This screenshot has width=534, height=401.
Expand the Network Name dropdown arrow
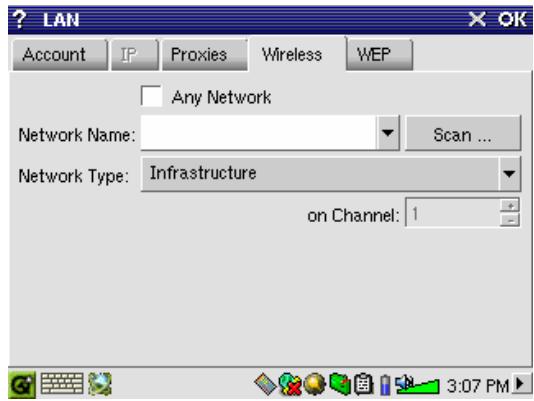coord(388,133)
